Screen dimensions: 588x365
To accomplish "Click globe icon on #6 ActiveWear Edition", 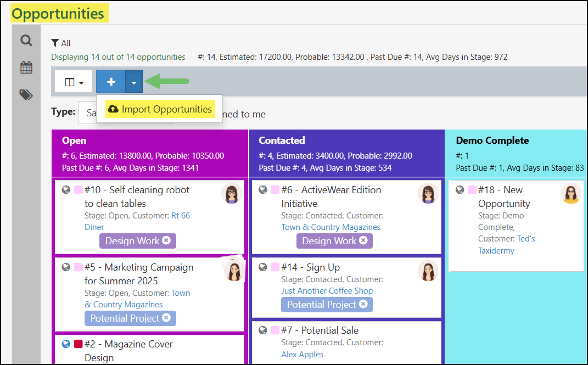I will (263, 189).
